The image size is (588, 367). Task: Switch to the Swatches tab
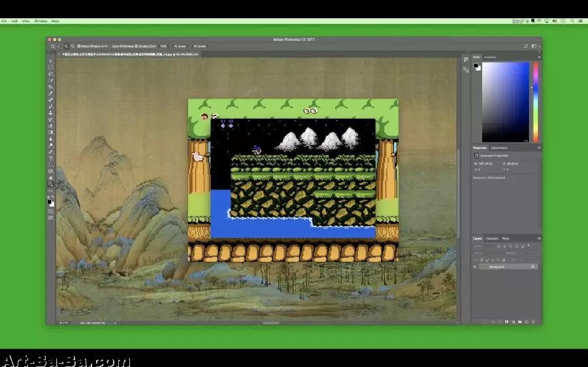coord(490,57)
